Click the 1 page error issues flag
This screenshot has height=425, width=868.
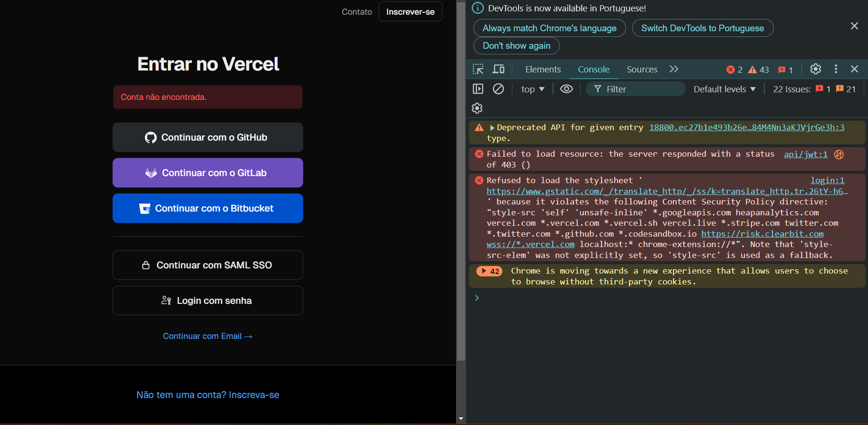point(823,89)
